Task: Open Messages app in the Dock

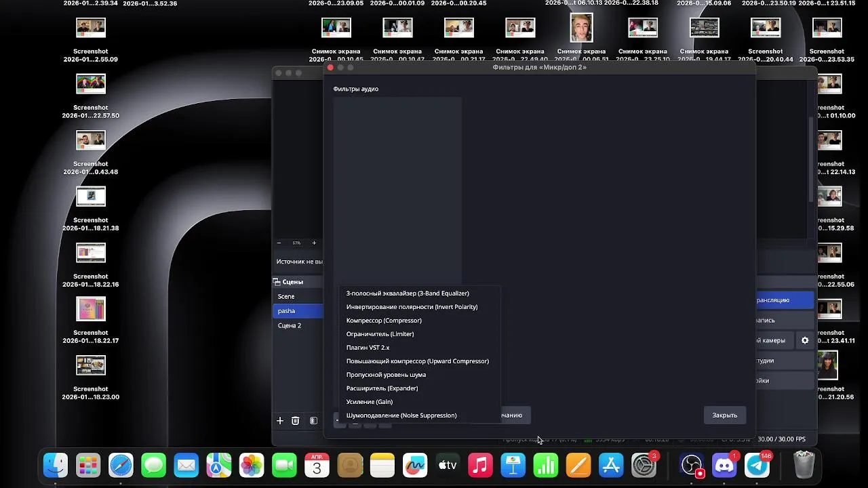Action: pyautogui.click(x=154, y=465)
